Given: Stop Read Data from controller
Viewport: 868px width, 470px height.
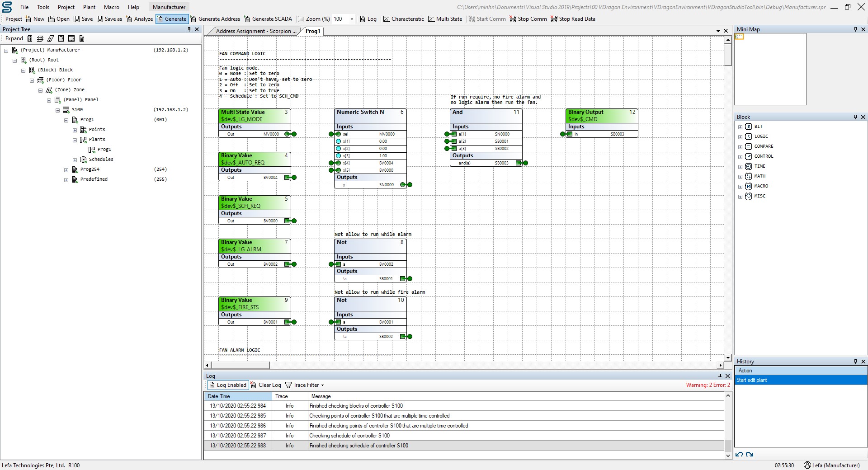Looking at the screenshot, I should point(573,19).
